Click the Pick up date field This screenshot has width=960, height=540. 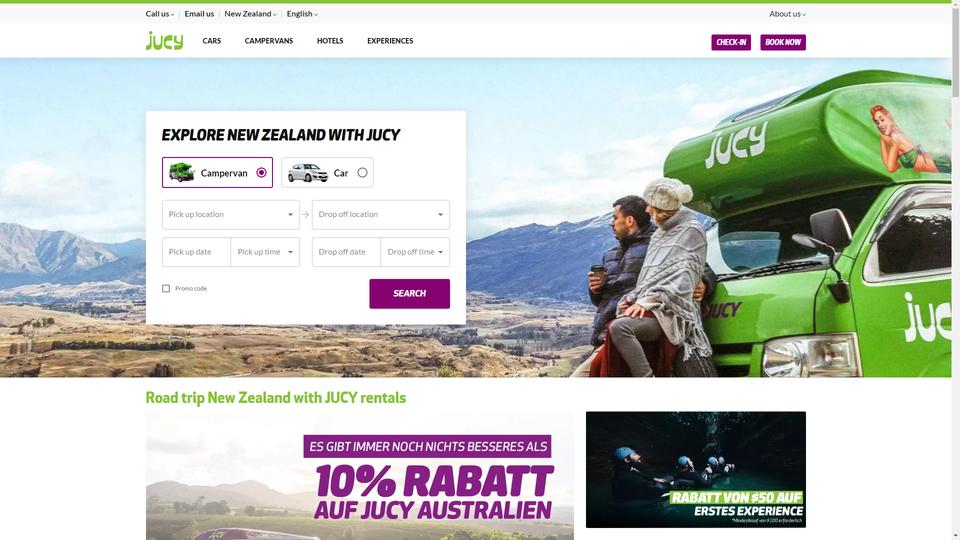point(197,252)
